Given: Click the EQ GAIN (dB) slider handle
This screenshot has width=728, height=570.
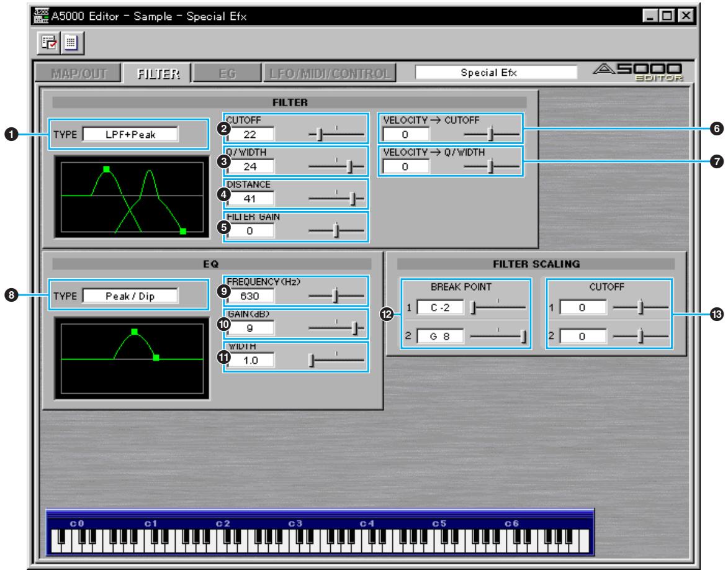Looking at the screenshot, I should (355, 328).
